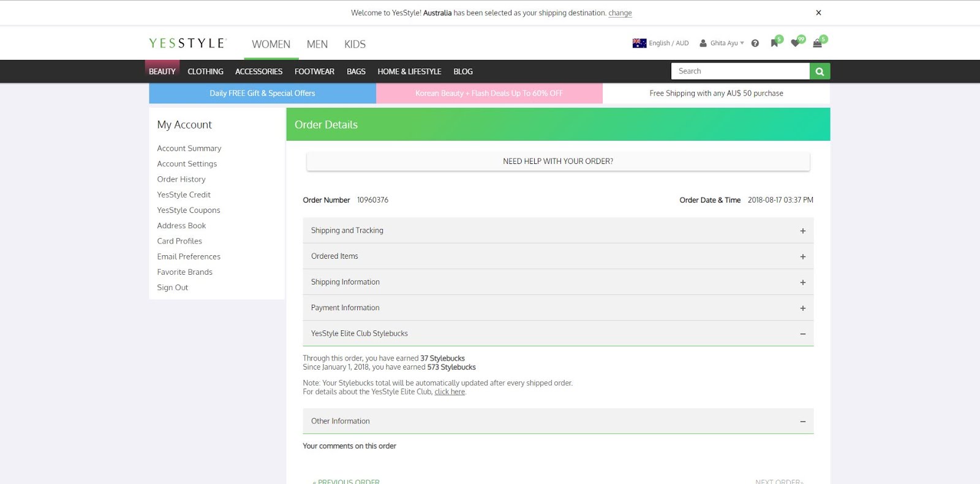Open Address Book in sidebar
Screen dimensions: 980x484
(181, 226)
